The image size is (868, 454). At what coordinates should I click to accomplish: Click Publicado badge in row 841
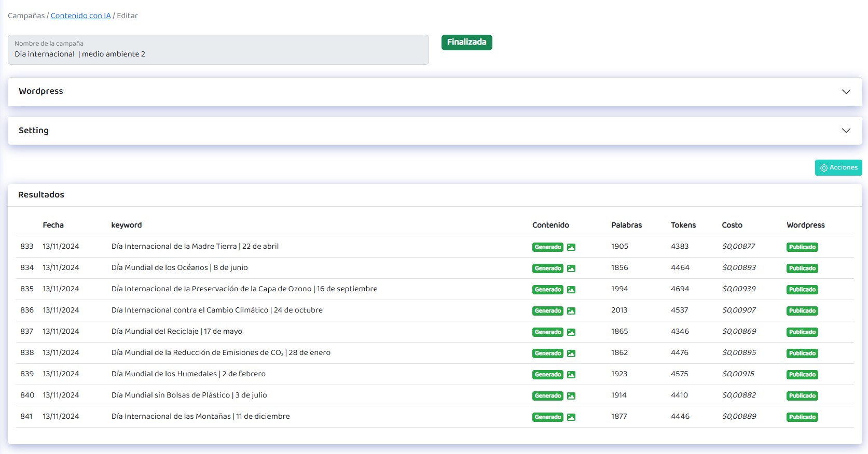[802, 417]
